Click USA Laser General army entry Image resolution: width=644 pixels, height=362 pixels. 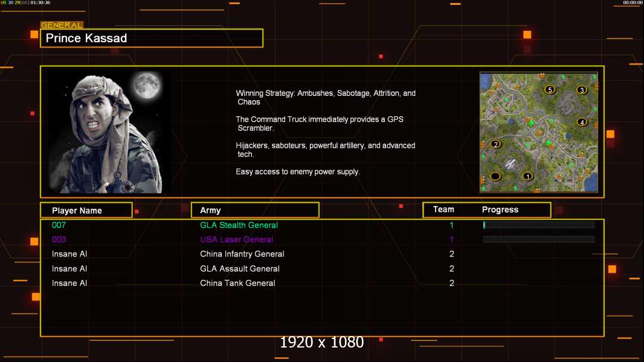(236, 240)
